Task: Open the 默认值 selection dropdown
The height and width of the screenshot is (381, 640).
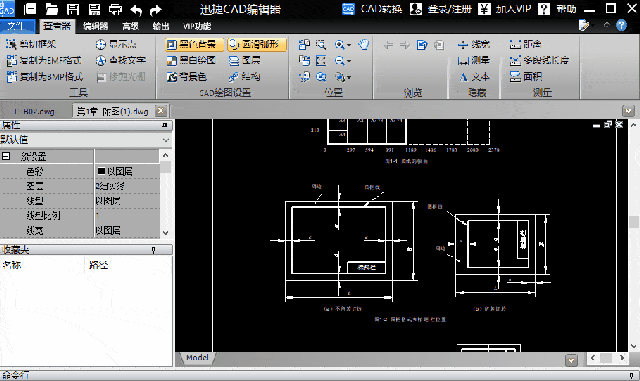Action: click(166, 140)
